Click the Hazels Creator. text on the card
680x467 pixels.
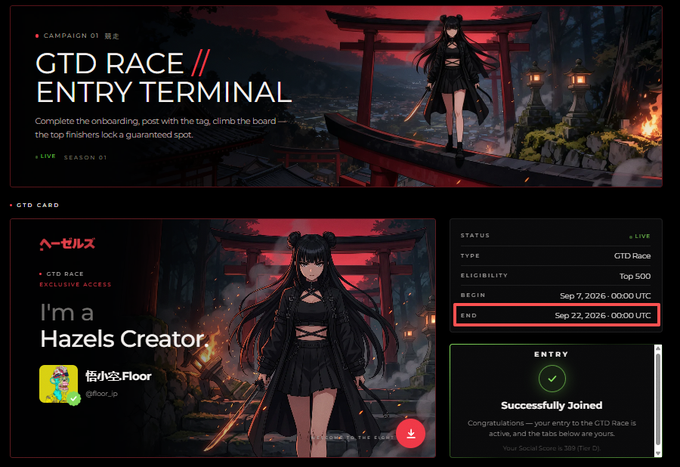click(x=124, y=339)
